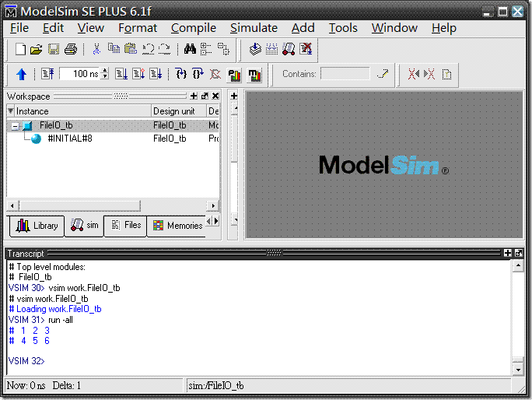Increase the 100 ns run length spinner
Image resolution: width=532 pixels, height=400 pixels.
105,70
